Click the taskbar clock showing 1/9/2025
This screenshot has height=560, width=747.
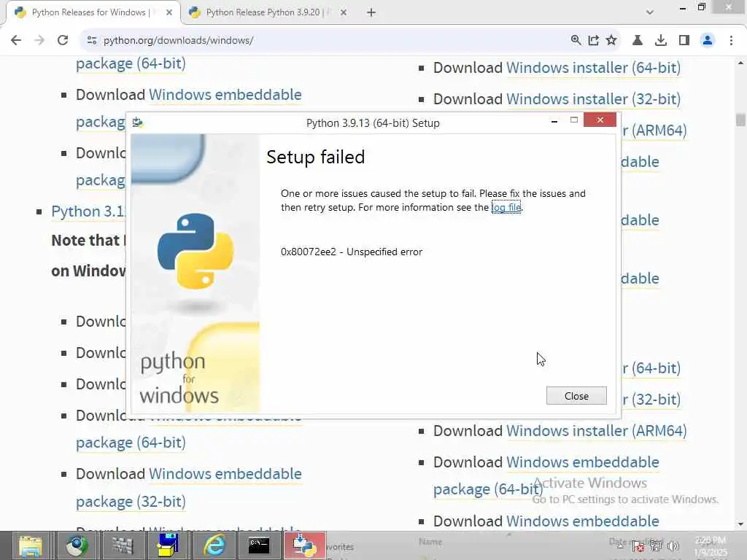pyautogui.click(x=711, y=546)
